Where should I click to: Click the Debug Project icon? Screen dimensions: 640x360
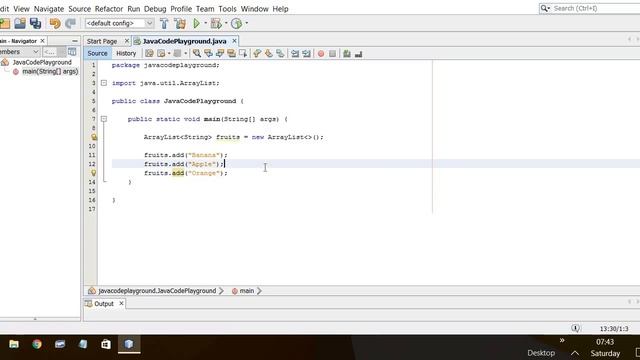pyautogui.click(x=216, y=23)
